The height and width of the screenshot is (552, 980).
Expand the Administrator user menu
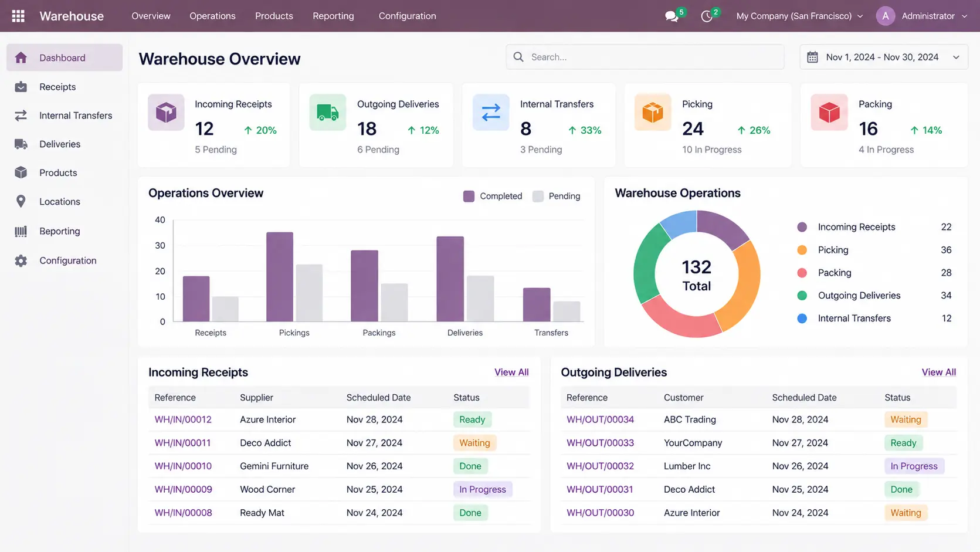click(964, 16)
